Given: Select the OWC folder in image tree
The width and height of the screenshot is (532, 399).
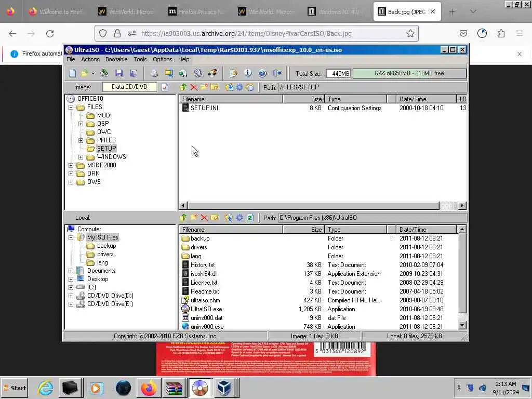Looking at the screenshot, I should [x=103, y=132].
